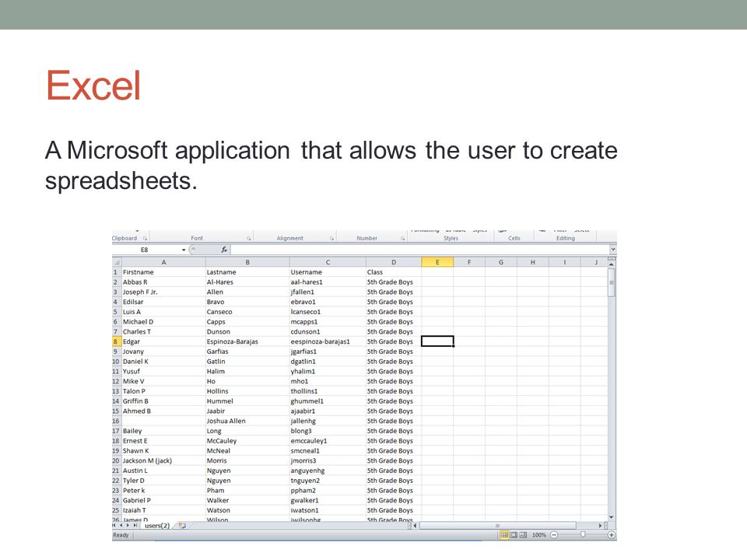Click in the Name Box showing E8
The width and height of the screenshot is (747, 560).
(145, 250)
